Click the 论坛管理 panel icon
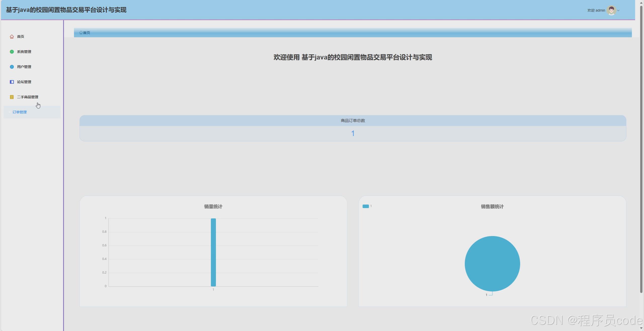 [x=12, y=82]
